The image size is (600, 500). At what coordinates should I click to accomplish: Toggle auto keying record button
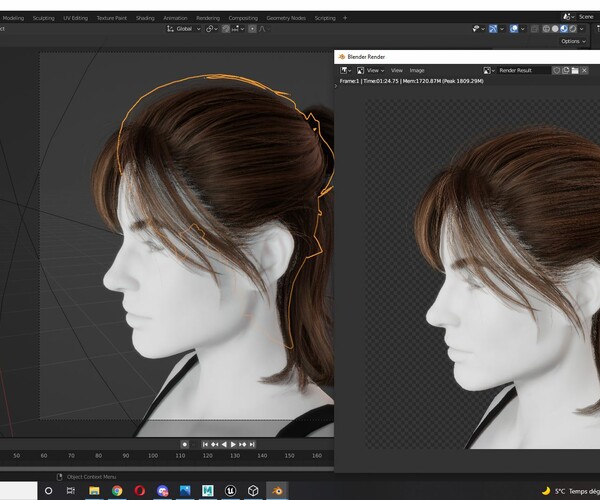click(184, 444)
